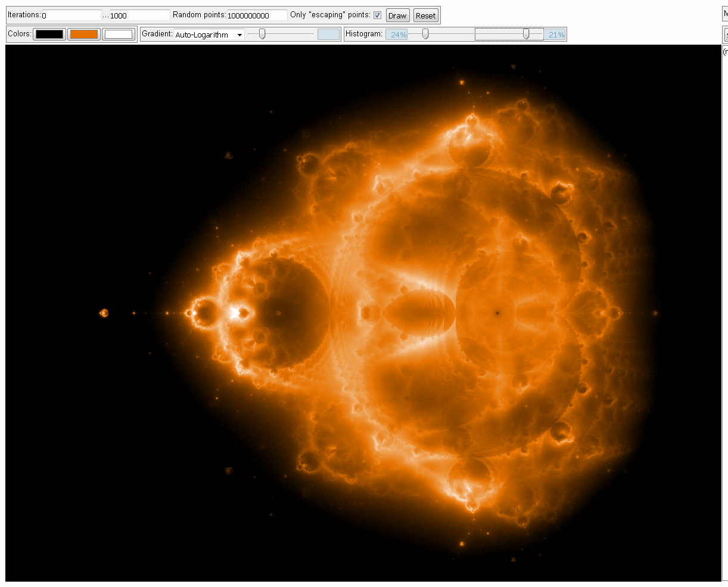Image resolution: width=728 pixels, height=587 pixels.
Task: Click the Random points input field
Action: (257, 15)
